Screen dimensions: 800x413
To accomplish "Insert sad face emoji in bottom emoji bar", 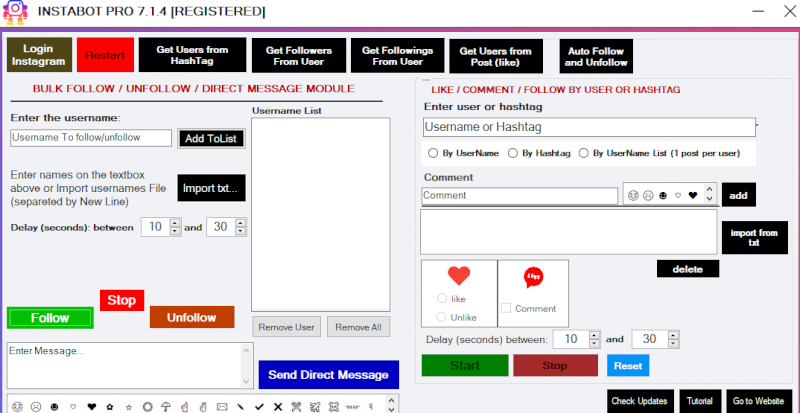I will pos(36,407).
